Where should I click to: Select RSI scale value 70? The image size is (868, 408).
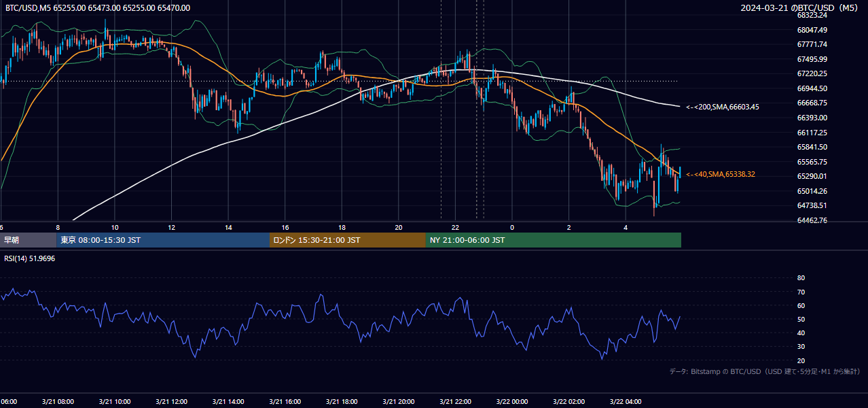pyautogui.click(x=801, y=292)
